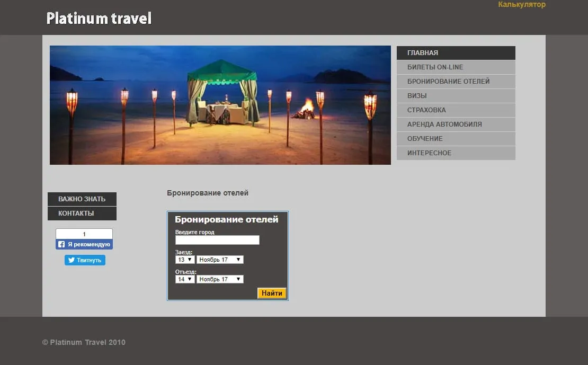This screenshot has width=588, height=365.
Task: Open the Калькулятор link
Action: [x=521, y=5]
